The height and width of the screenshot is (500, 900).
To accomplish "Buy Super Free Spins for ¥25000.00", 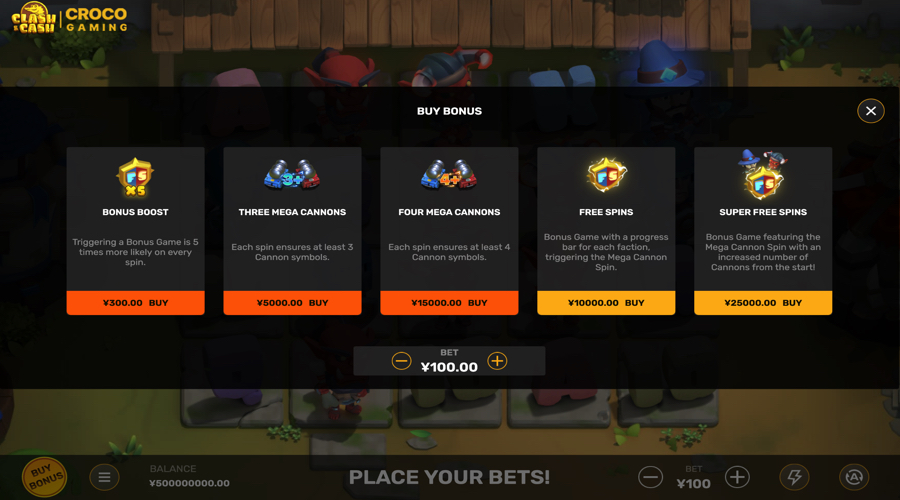I will [763, 303].
